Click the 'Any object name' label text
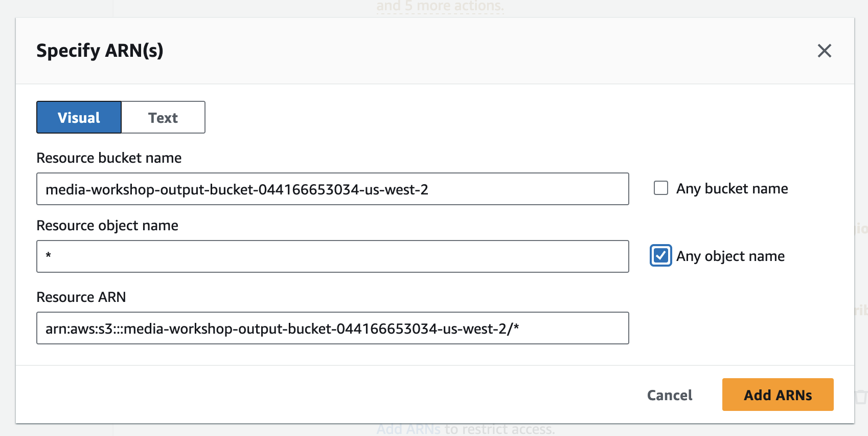Viewport: 868px width, 436px height. pyautogui.click(x=730, y=256)
